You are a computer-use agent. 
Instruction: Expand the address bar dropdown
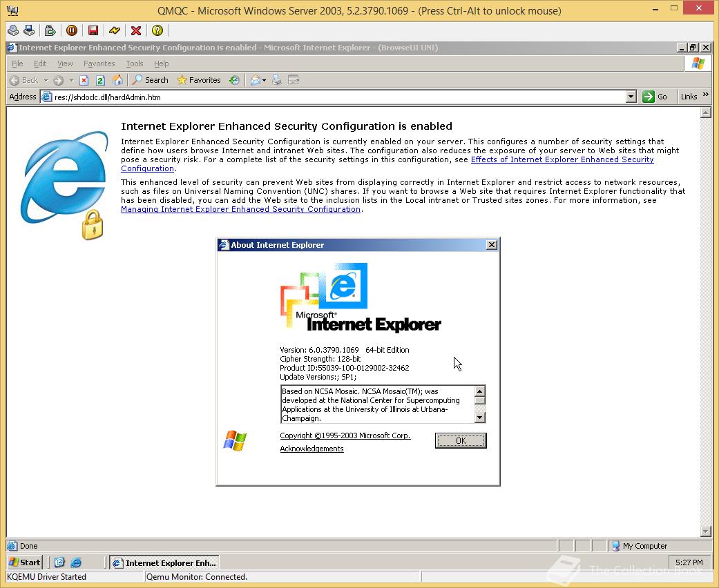click(631, 97)
